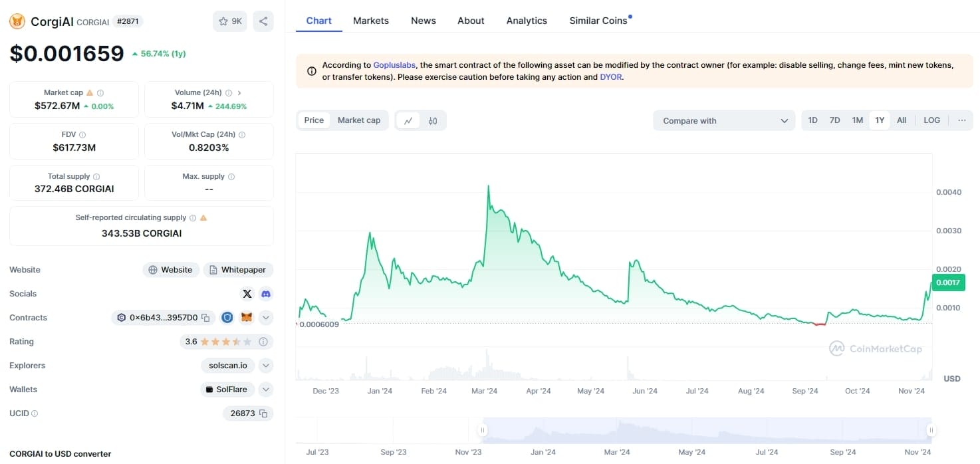Click Market cap warning triangle icon
980x464 pixels.
pos(90,93)
